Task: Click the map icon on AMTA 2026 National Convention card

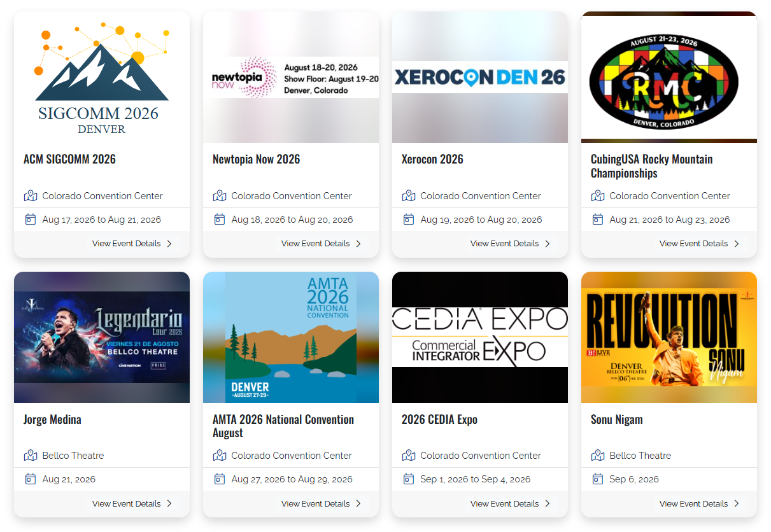Action: (220, 455)
